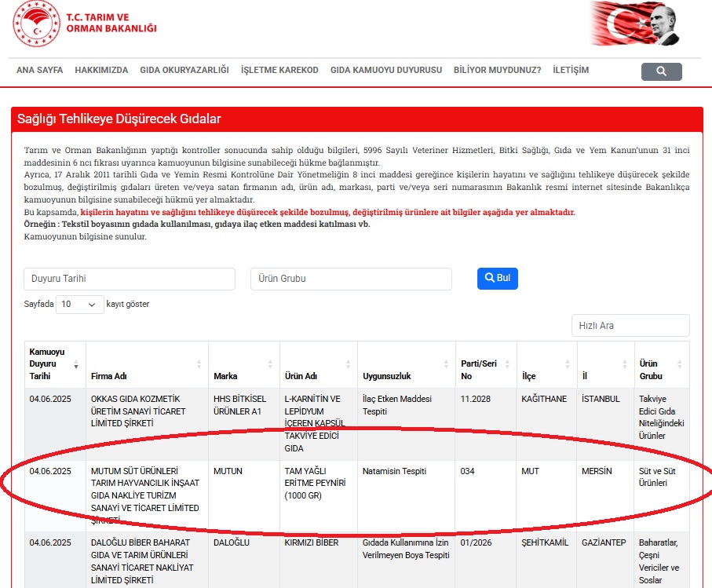Click the Atatürk flag banner image
This screenshot has width=712, height=588.
(x=634, y=24)
